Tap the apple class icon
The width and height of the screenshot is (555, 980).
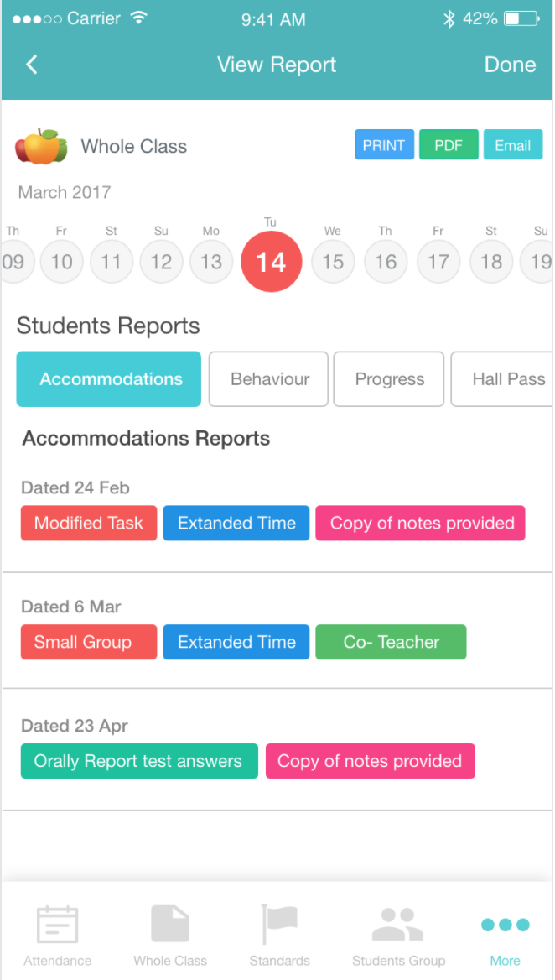point(41,147)
